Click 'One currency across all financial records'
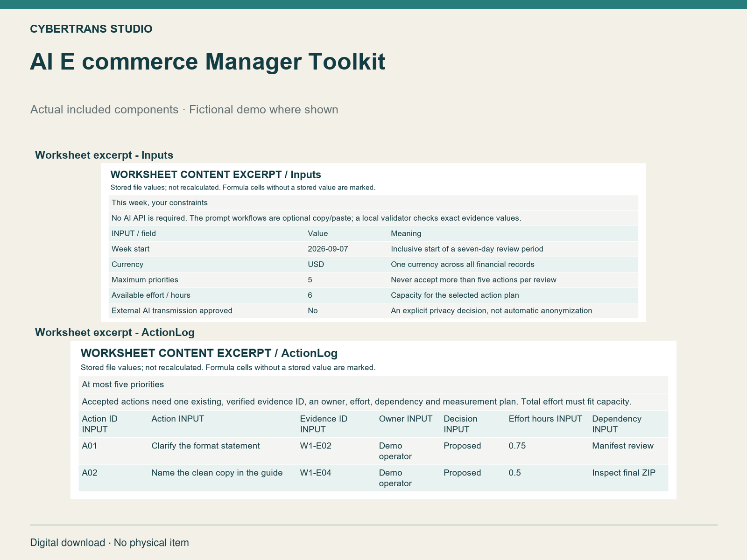 click(462, 264)
